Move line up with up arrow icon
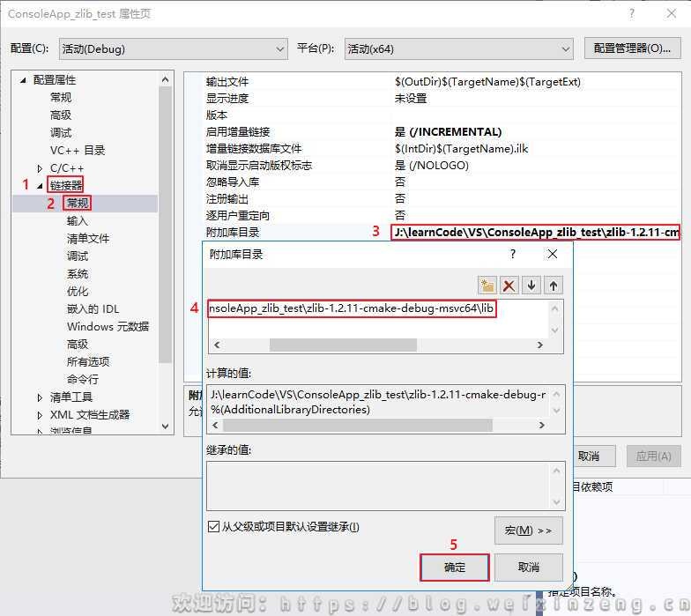This screenshot has width=691, height=616. coord(554,286)
